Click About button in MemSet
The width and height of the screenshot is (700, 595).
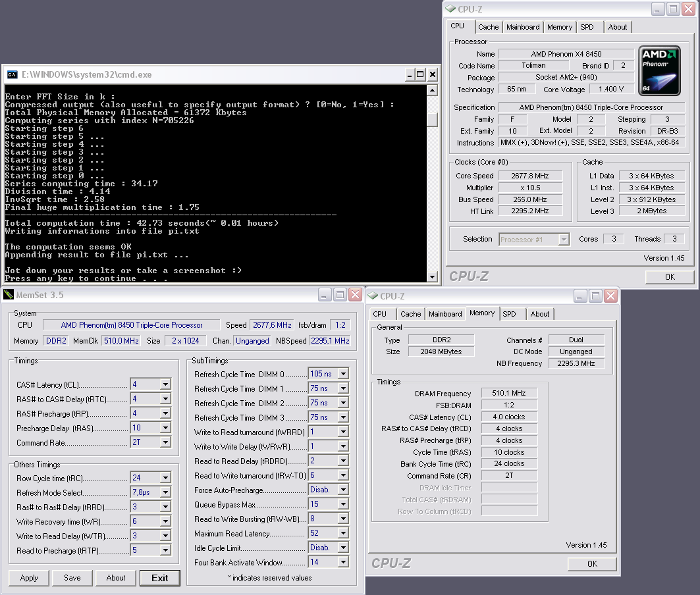pos(116,578)
